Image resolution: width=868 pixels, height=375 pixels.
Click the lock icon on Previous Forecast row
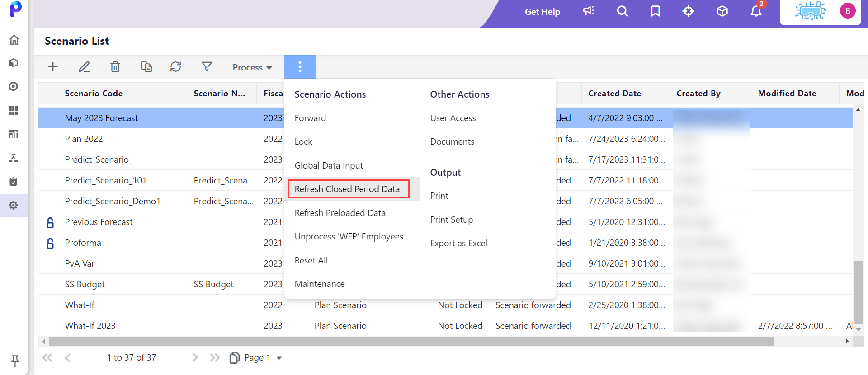coord(50,222)
